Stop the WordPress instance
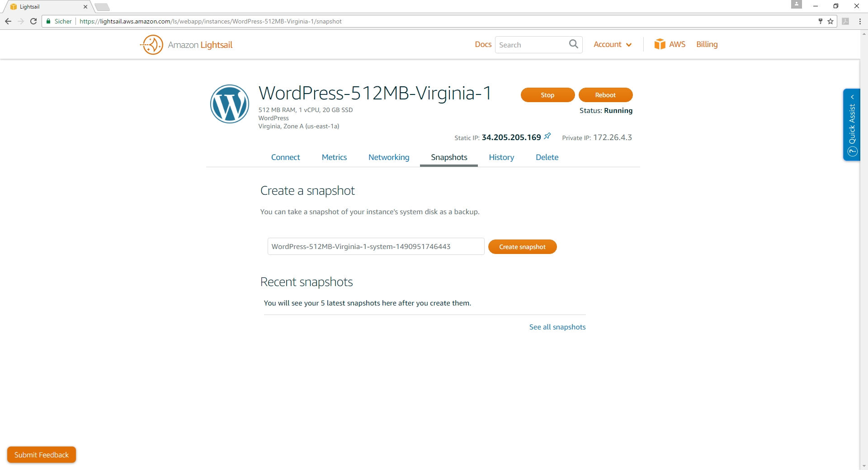The width and height of the screenshot is (868, 470). (x=547, y=95)
